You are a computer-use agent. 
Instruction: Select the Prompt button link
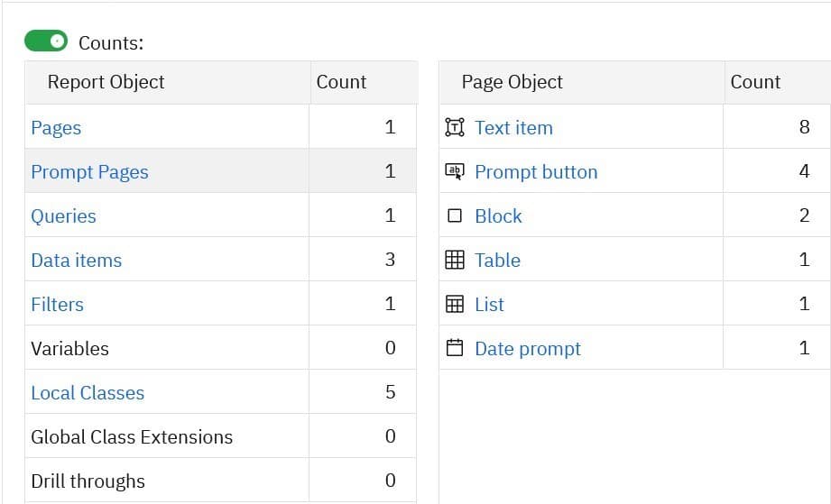click(x=536, y=172)
